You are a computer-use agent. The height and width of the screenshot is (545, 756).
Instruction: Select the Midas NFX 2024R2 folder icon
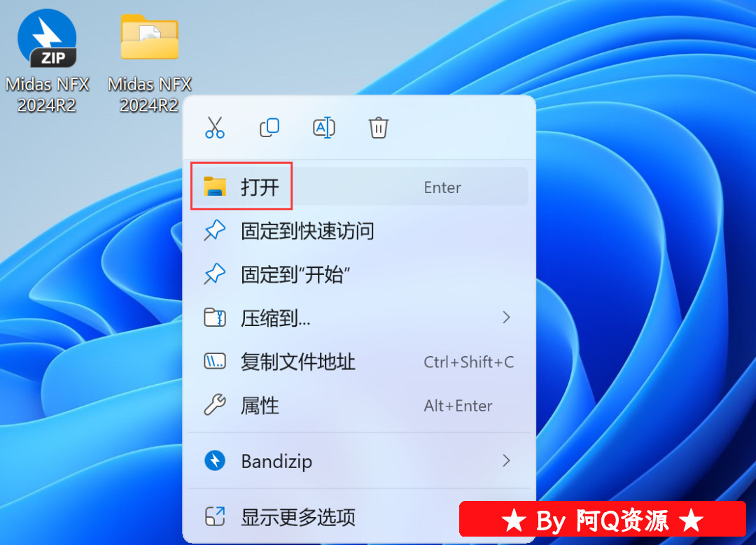[x=150, y=37]
